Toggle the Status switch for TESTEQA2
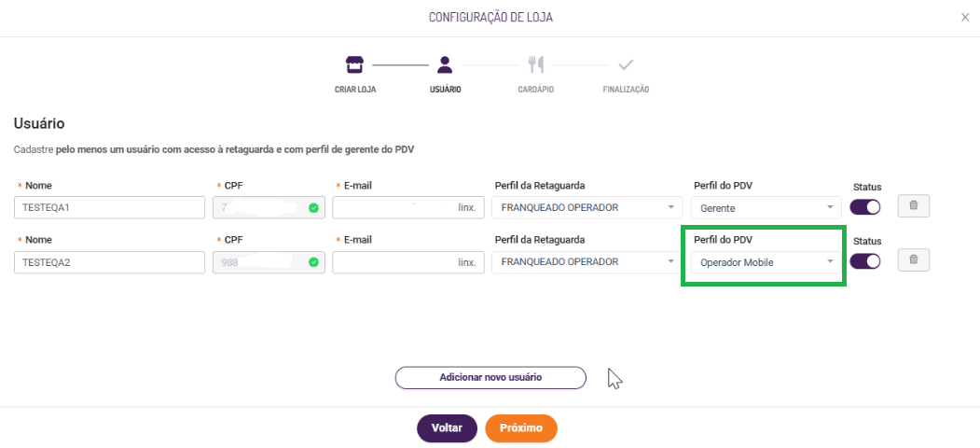 [x=865, y=261]
